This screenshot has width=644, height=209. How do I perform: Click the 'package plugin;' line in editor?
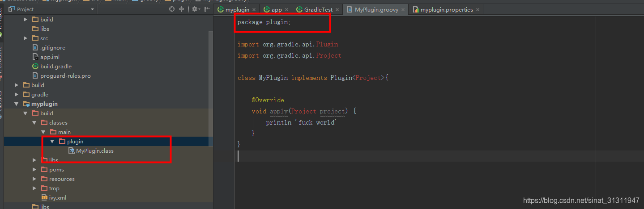(264, 22)
